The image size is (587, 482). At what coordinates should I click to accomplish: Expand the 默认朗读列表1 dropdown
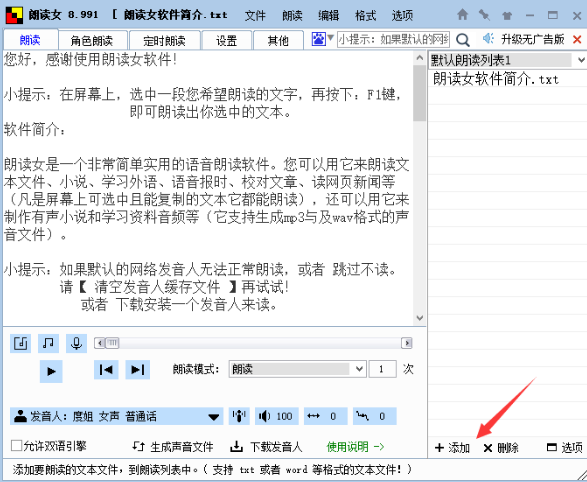(x=581, y=60)
